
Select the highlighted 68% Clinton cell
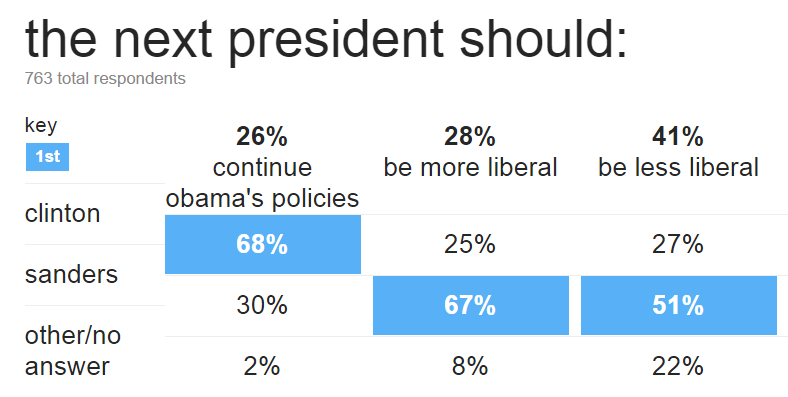click(263, 244)
